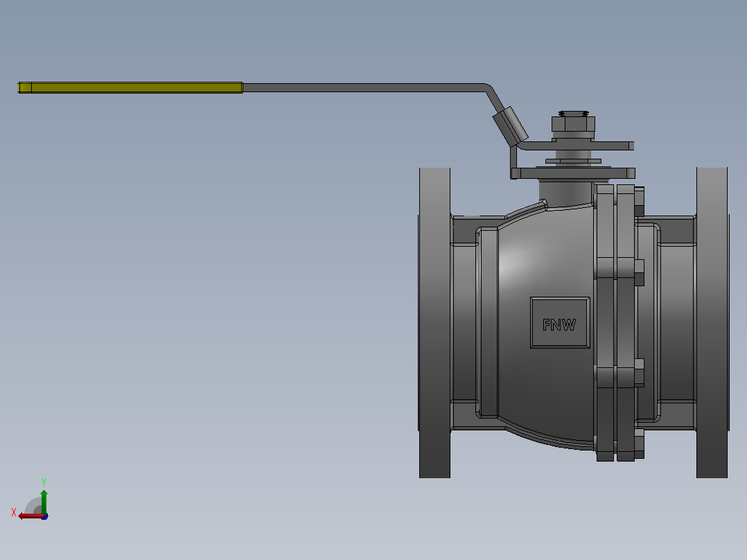Select the right end flange of the valve

(712, 323)
